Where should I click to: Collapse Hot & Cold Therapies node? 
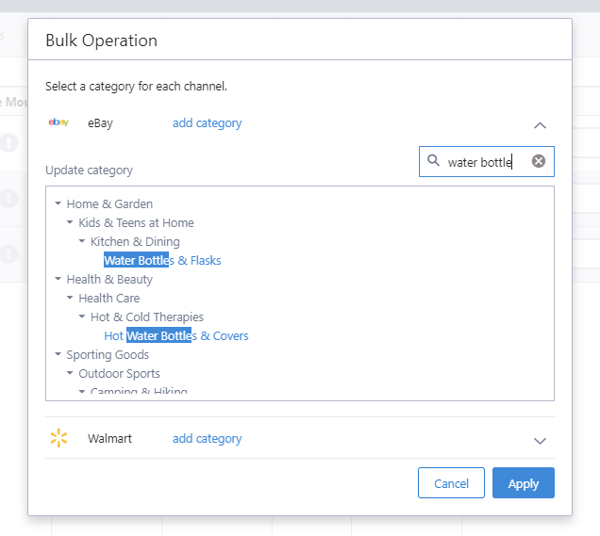pyautogui.click(x=82, y=317)
